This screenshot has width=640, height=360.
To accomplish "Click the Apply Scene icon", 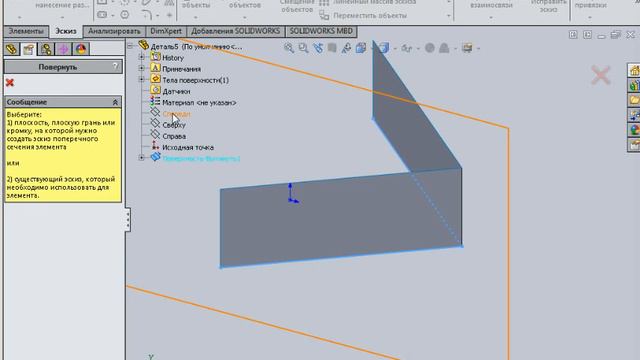I will [x=444, y=48].
